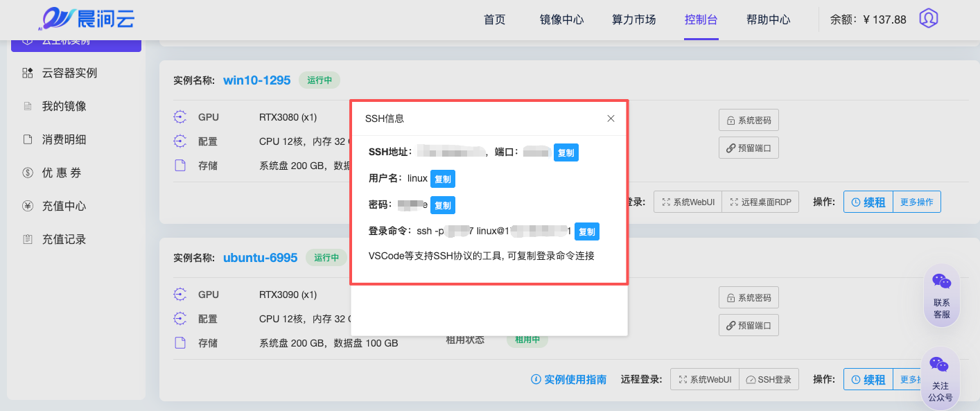Switch to 镜像中心 tab
This screenshot has height=411, width=980.
click(x=561, y=19)
